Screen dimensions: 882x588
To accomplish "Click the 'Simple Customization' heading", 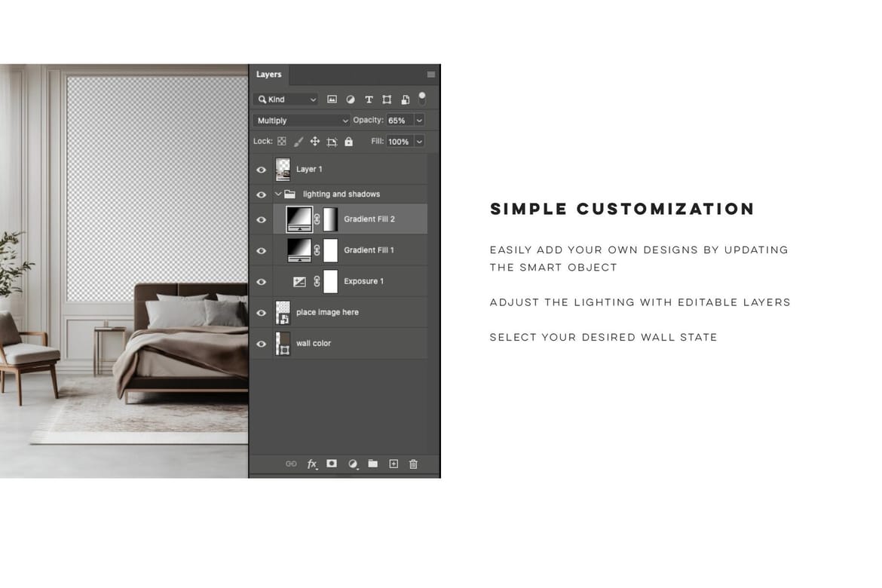I will pyautogui.click(x=622, y=209).
